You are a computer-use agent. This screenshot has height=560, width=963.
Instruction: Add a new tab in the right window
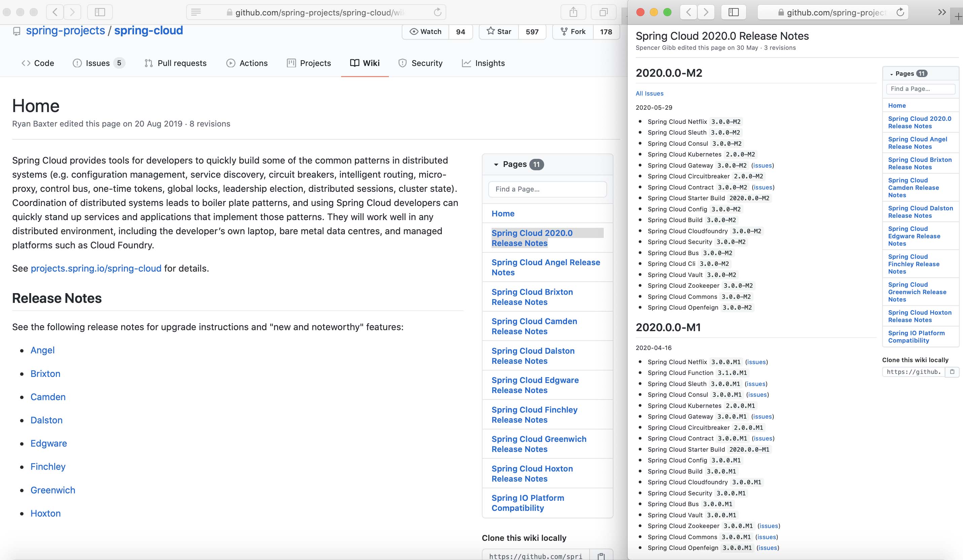click(x=958, y=17)
